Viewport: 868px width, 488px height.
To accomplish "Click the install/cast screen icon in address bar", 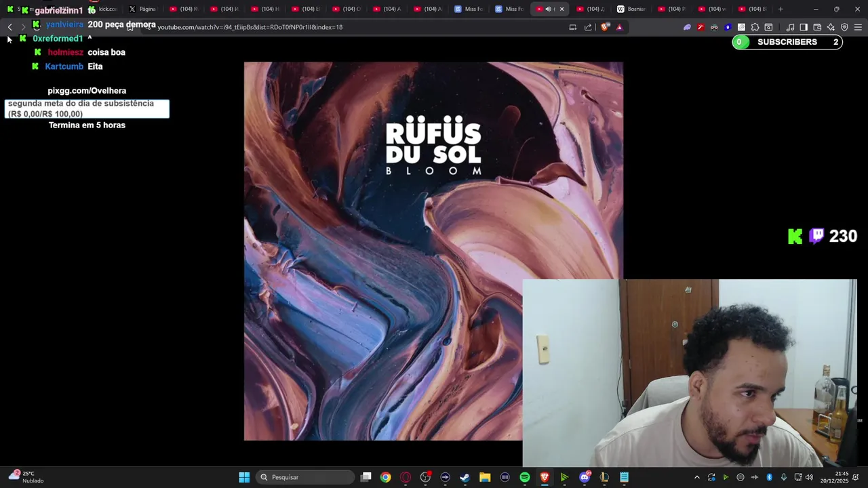I will [x=573, y=27].
